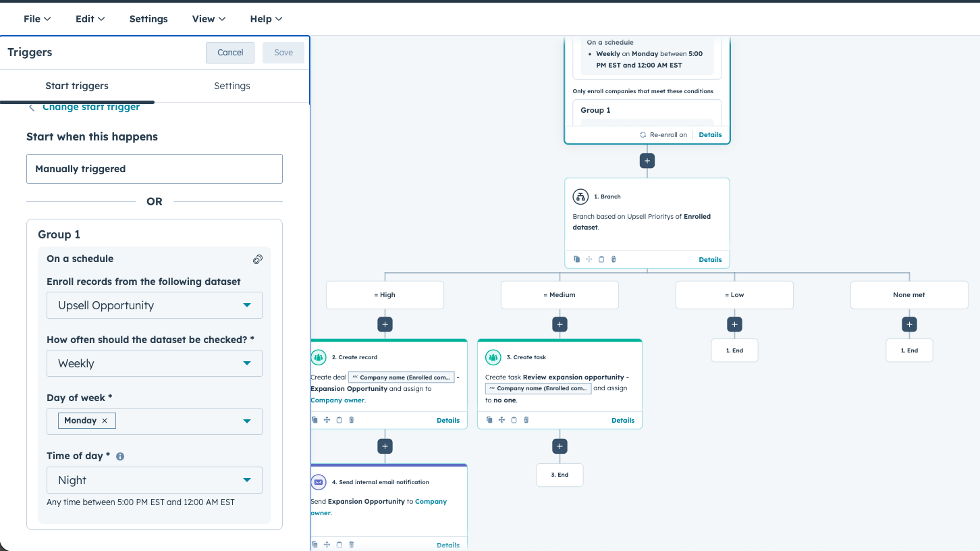Remove the Monday day-of-week chip
980x551 pixels.
coord(105,420)
